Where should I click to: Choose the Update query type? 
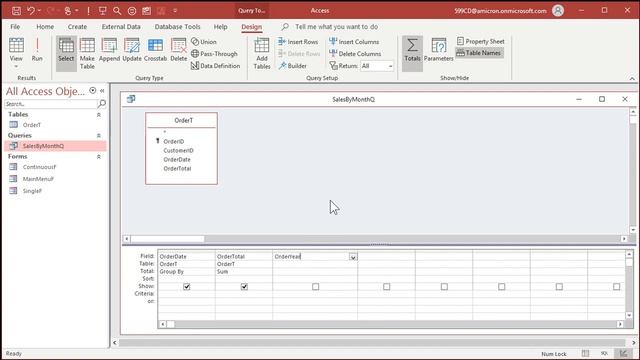click(x=132, y=50)
